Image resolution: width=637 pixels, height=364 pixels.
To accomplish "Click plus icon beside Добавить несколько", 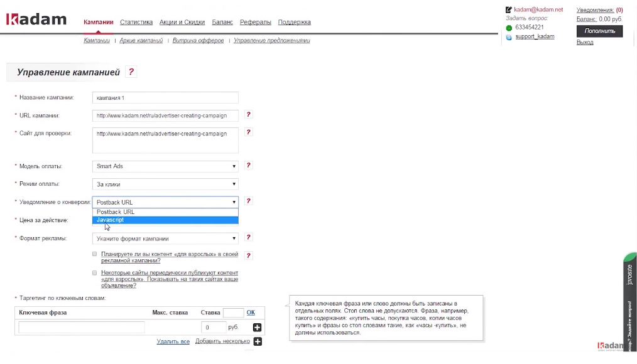I will click(x=258, y=341).
